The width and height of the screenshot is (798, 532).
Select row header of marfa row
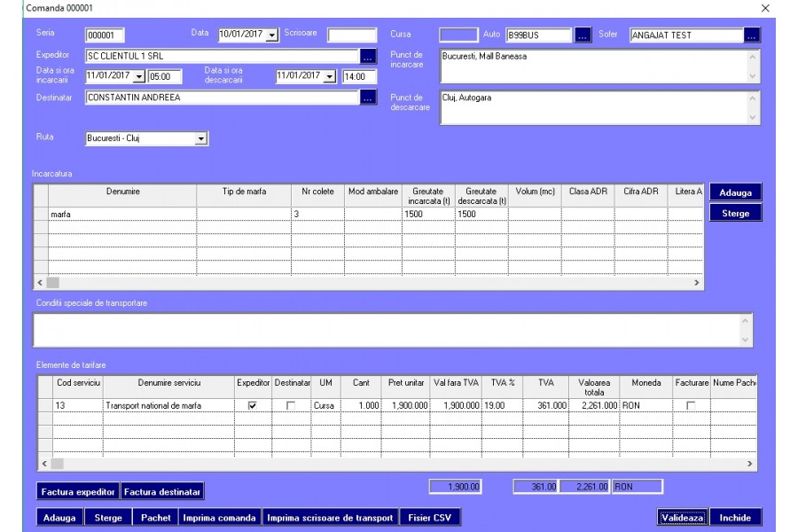[41, 215]
